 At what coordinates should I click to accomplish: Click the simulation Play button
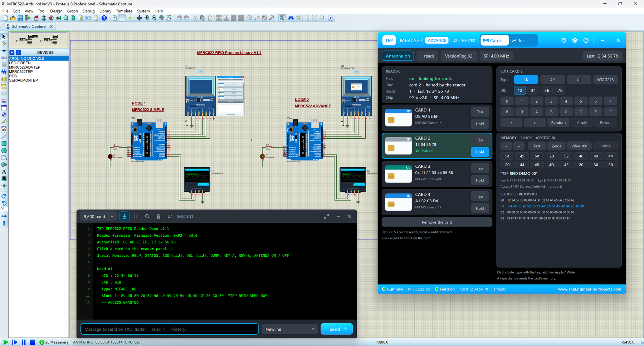(x=6, y=342)
